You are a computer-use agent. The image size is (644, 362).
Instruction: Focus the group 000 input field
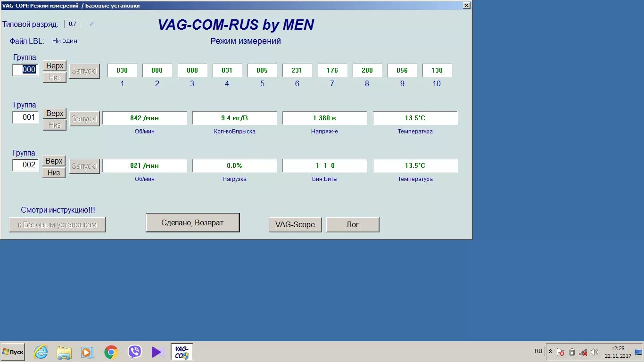point(25,70)
